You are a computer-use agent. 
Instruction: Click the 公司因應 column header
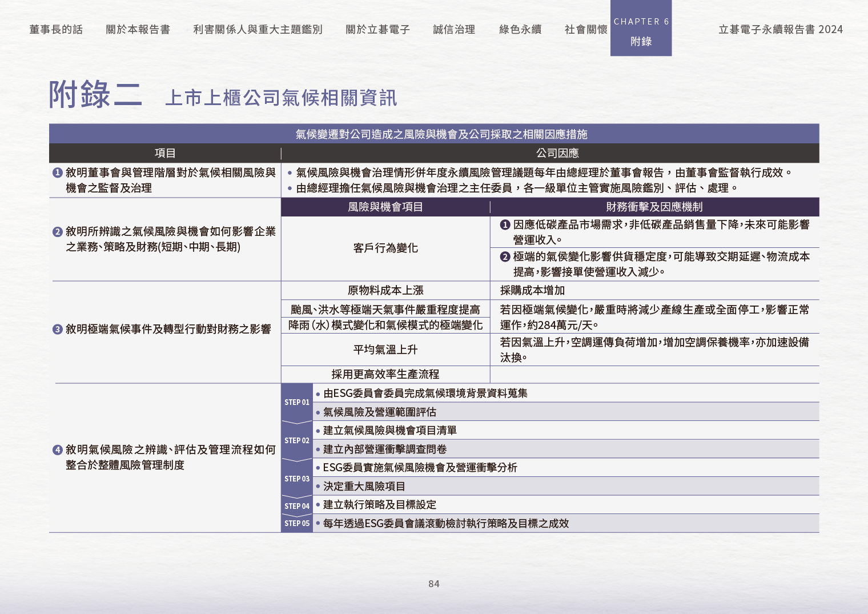click(x=557, y=153)
